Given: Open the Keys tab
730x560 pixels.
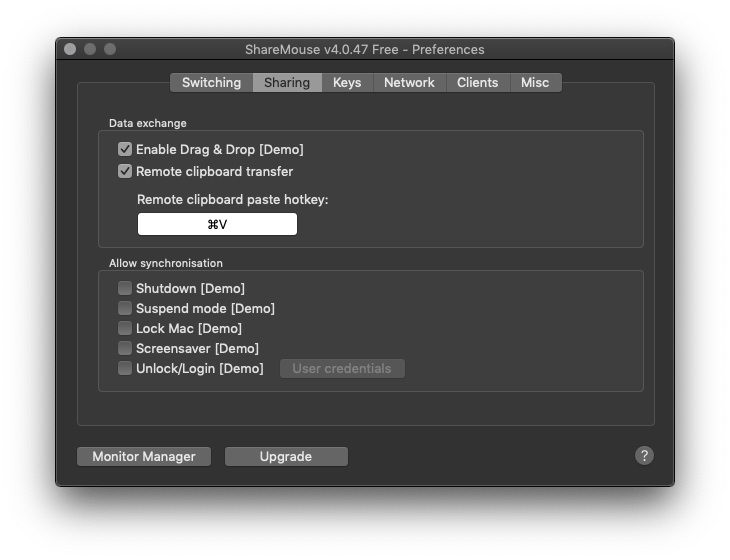Looking at the screenshot, I should (347, 82).
